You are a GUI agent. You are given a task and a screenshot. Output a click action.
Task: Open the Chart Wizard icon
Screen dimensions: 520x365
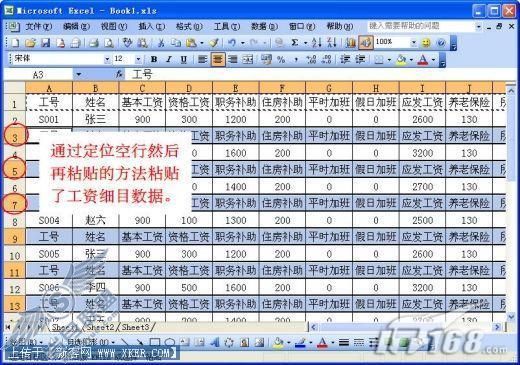(x=350, y=43)
